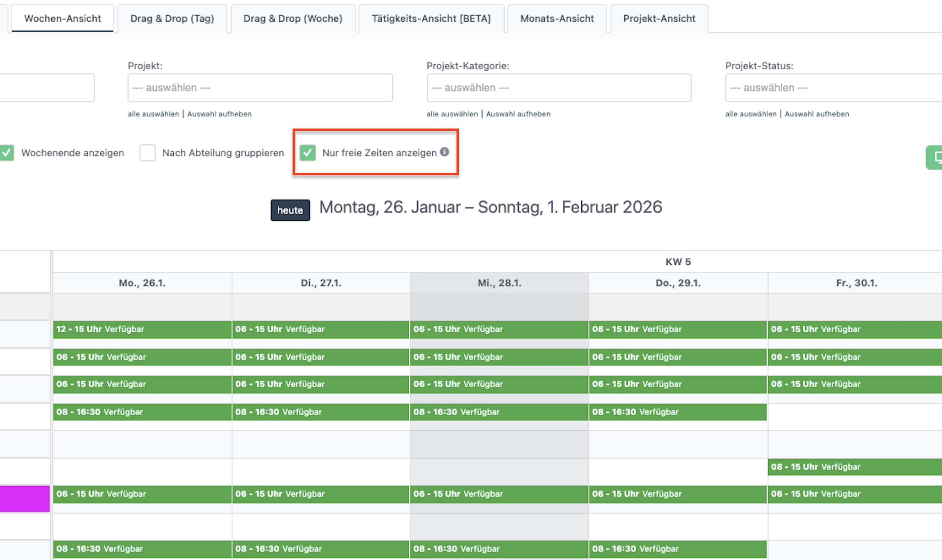Image resolution: width=942 pixels, height=560 pixels.
Task: Open Tätigkeits-Ansicht [BETA] tab
Action: tap(431, 19)
